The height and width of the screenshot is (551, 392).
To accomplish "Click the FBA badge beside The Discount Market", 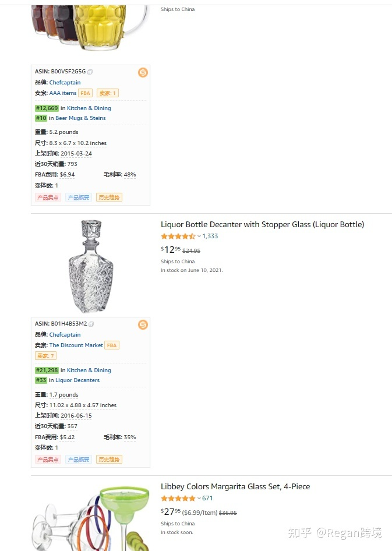I will [x=111, y=345].
